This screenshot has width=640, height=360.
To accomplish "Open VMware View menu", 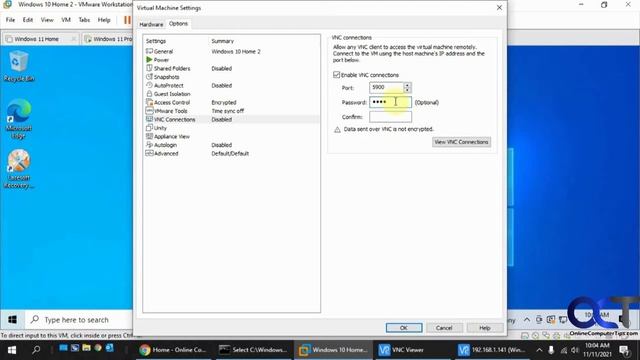I will point(47,20).
